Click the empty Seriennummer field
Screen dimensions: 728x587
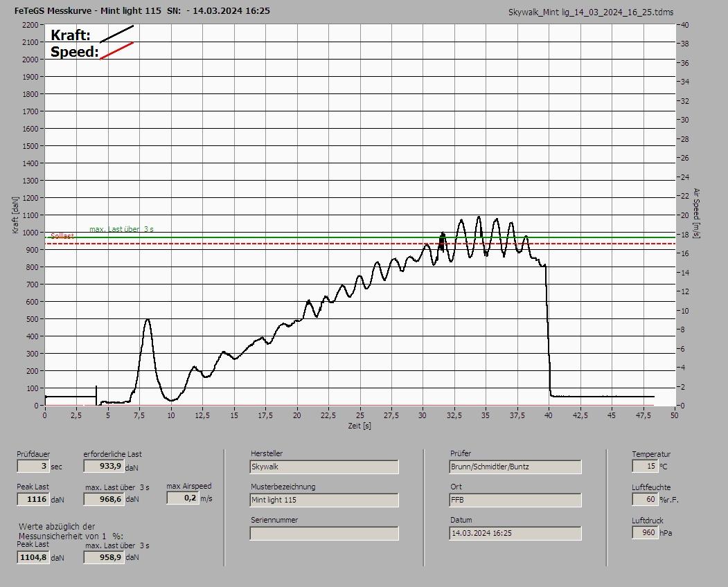pyautogui.click(x=324, y=534)
